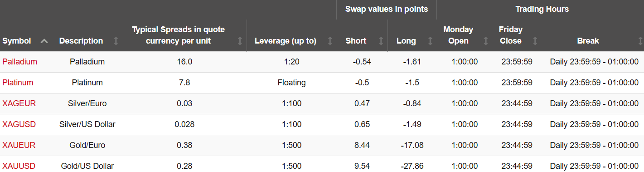The height and width of the screenshot is (172, 644).
Task: Sort by Description using its sort arrows
Action: 116,41
